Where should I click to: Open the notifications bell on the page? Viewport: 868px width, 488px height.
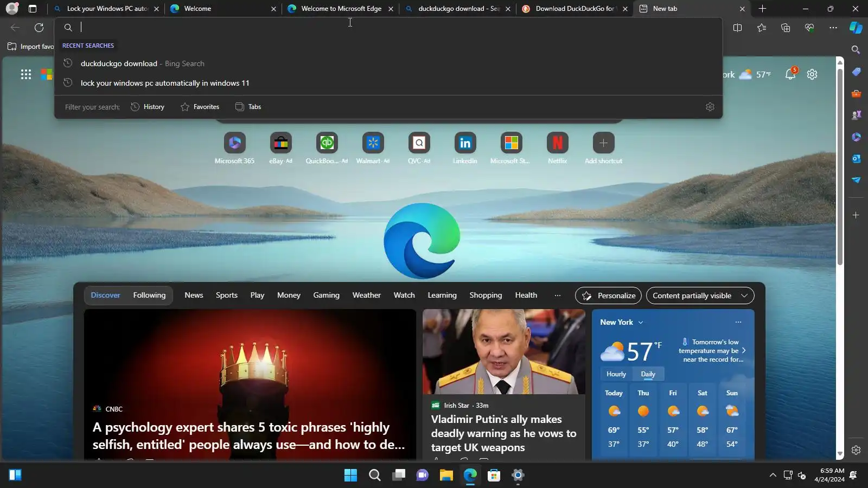790,74
